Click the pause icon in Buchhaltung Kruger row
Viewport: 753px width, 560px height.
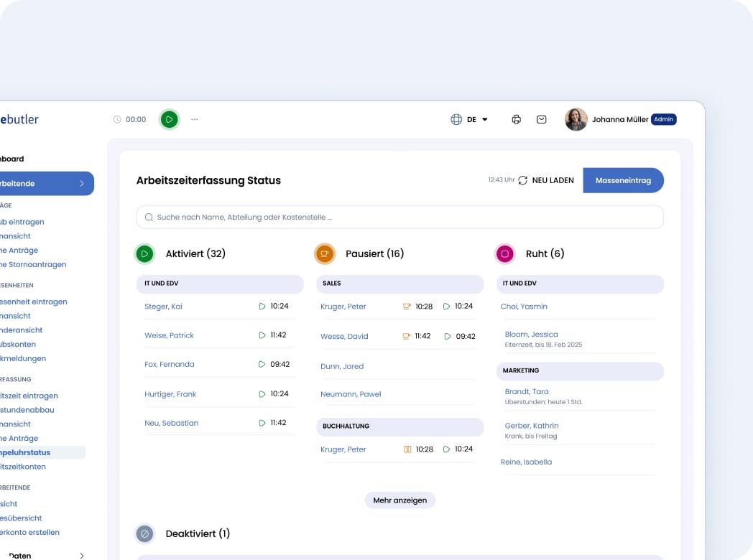pos(407,449)
